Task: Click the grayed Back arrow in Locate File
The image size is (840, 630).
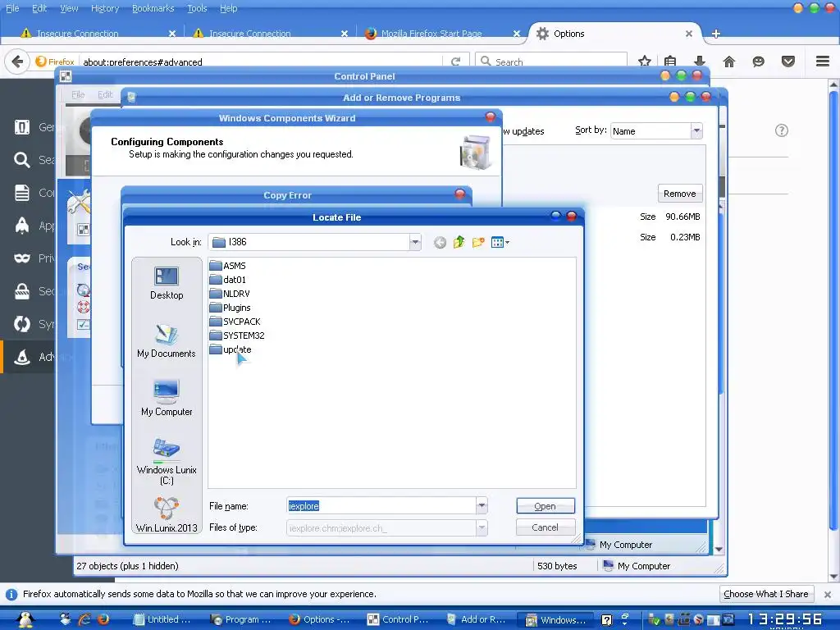Action: [440, 243]
